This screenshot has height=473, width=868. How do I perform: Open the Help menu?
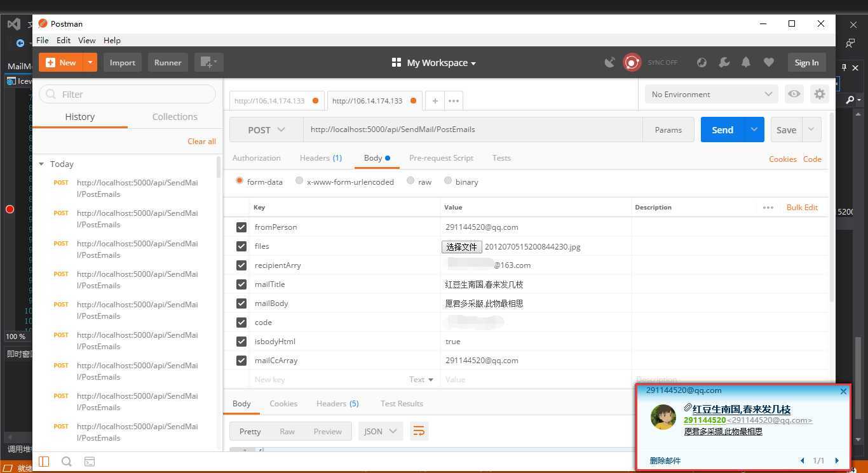tap(112, 40)
